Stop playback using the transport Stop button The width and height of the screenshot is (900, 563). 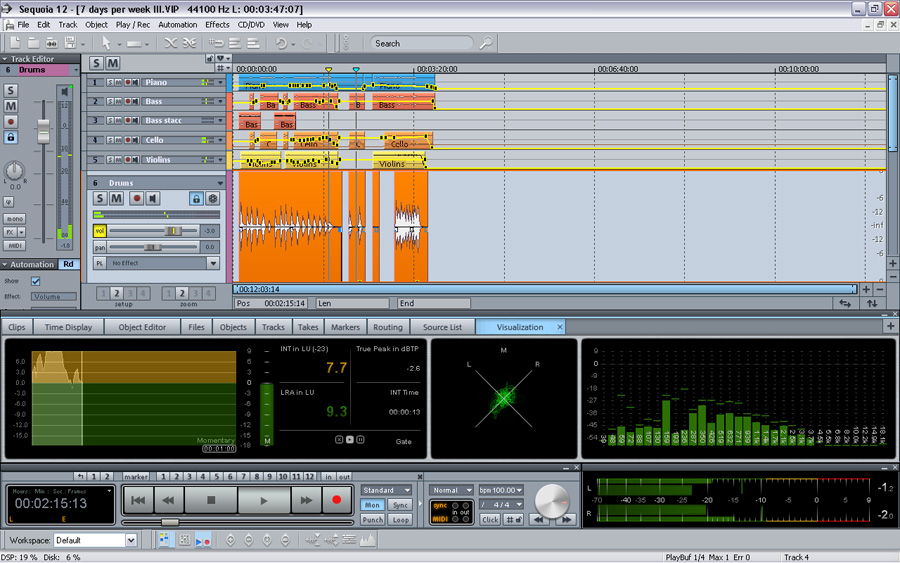pyautogui.click(x=211, y=500)
